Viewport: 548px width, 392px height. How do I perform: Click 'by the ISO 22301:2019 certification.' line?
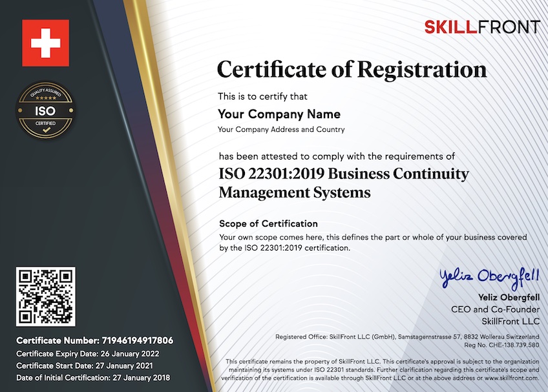[284, 248]
